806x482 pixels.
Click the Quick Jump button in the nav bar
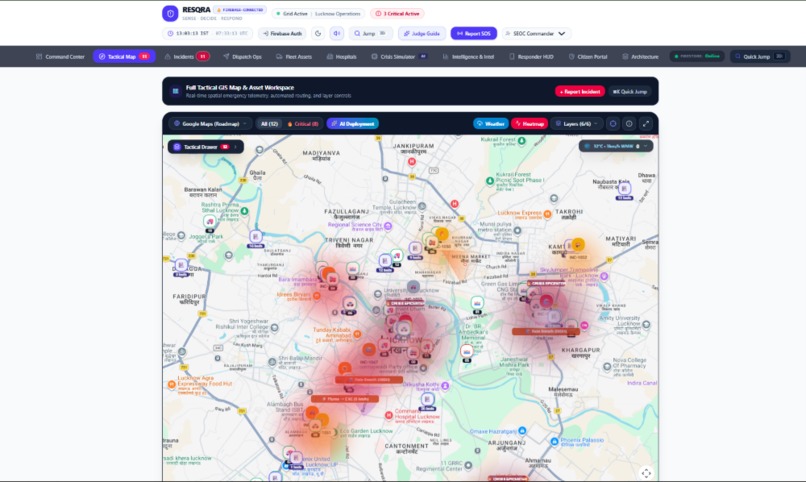click(x=760, y=57)
